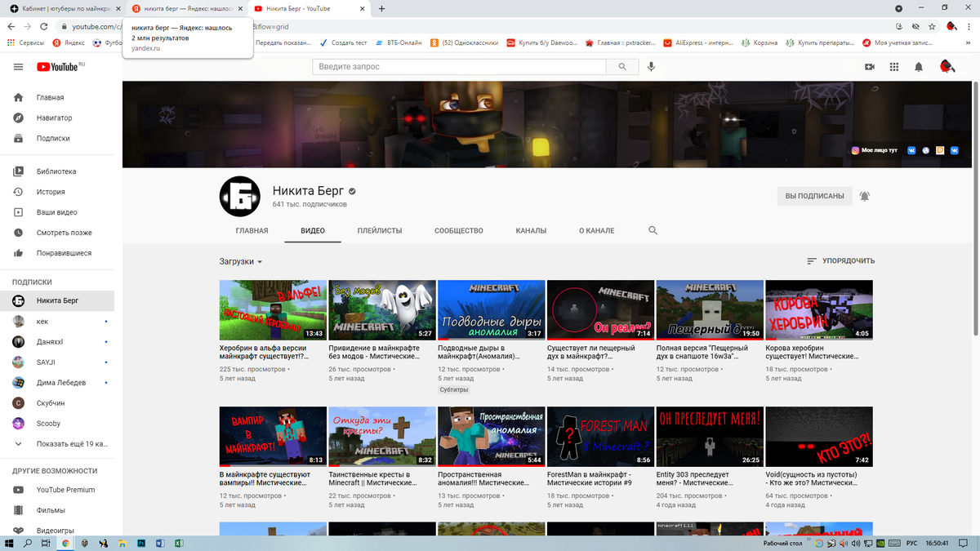Bookmark this page with the star icon

[933, 27]
